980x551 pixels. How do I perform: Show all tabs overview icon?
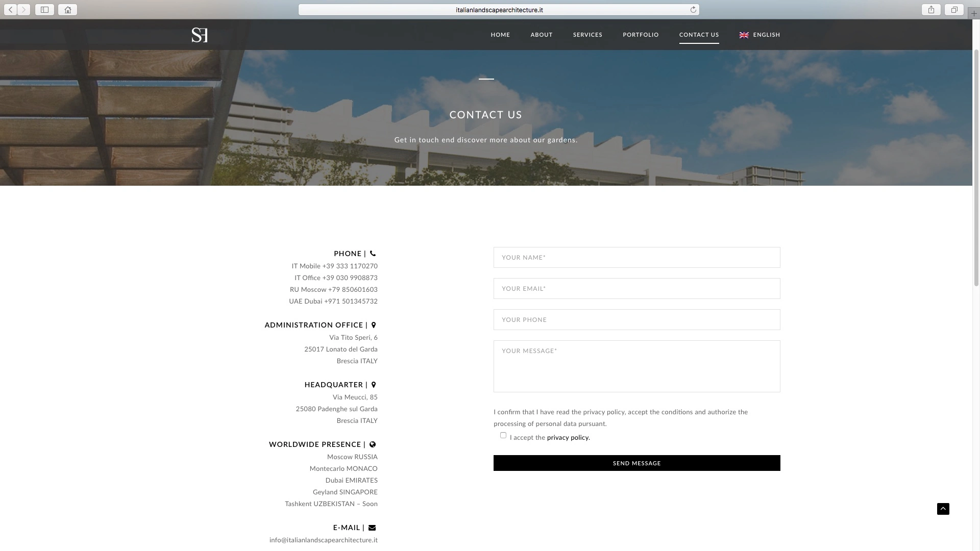pos(954,10)
